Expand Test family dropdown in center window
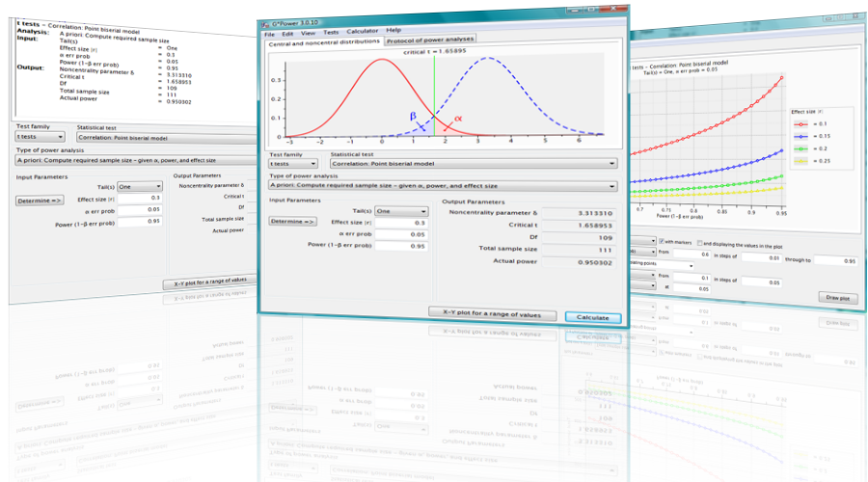The image size is (868, 482). (293, 164)
